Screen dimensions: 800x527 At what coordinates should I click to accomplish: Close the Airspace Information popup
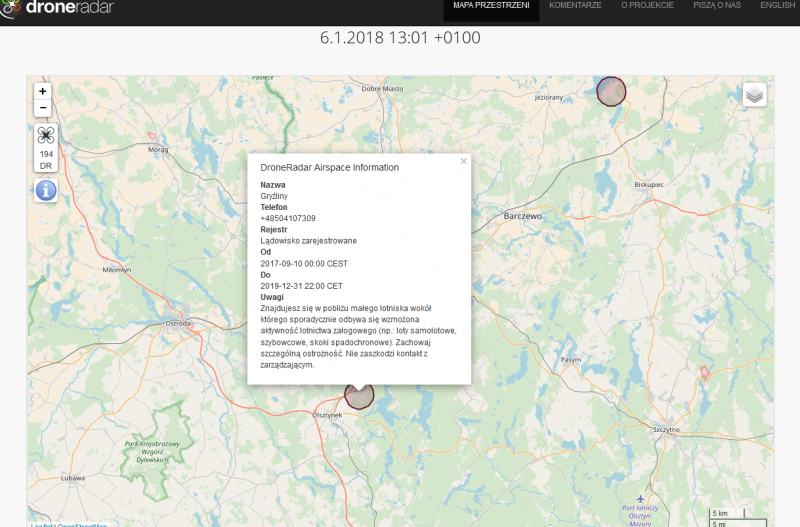click(463, 161)
